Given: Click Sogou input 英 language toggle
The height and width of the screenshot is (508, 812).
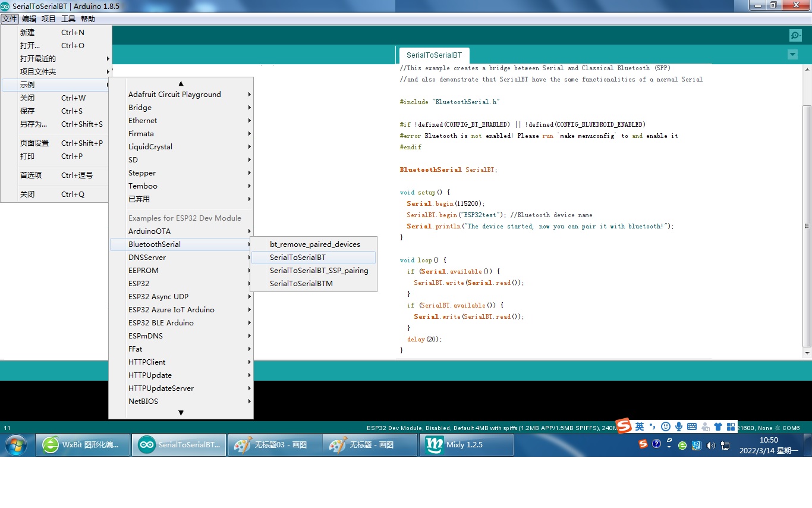Looking at the screenshot, I should (640, 427).
